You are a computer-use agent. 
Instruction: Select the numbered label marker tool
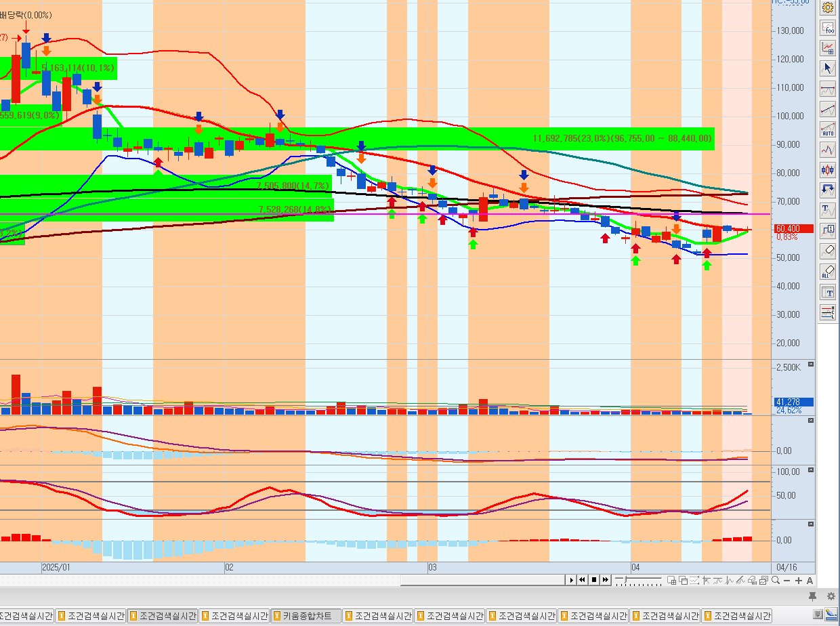pyautogui.click(x=828, y=231)
